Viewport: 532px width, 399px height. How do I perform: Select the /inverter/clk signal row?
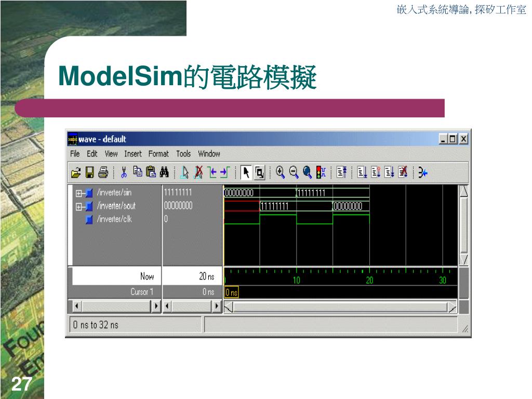pyautogui.click(x=114, y=219)
